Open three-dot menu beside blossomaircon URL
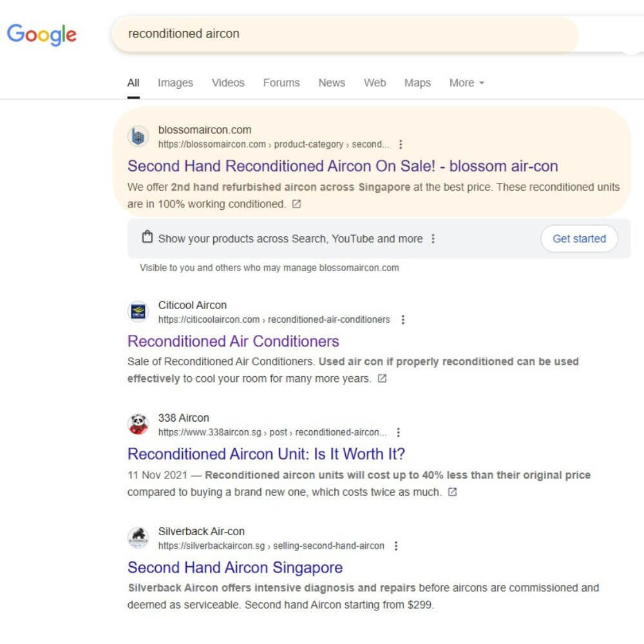Image resolution: width=644 pixels, height=644 pixels. pos(401,144)
